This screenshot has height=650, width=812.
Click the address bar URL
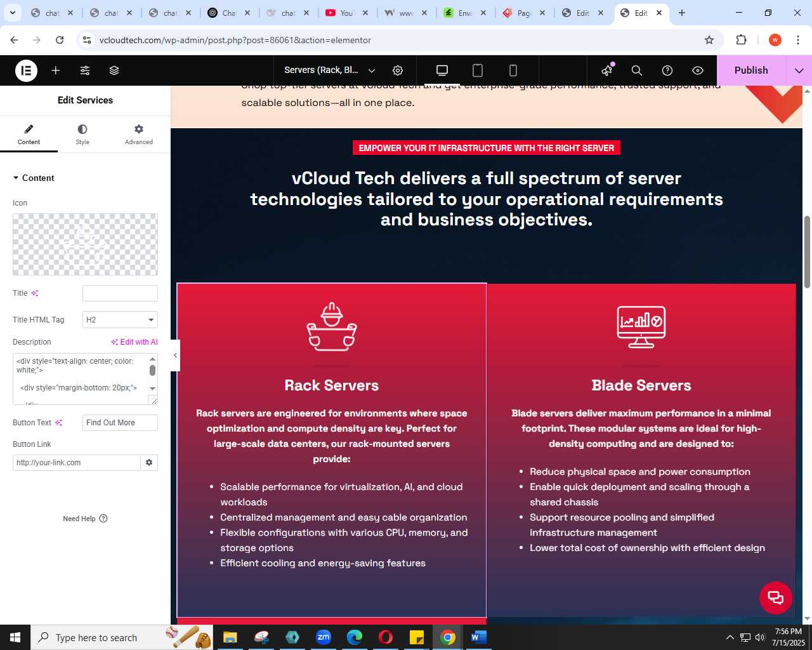click(x=235, y=40)
